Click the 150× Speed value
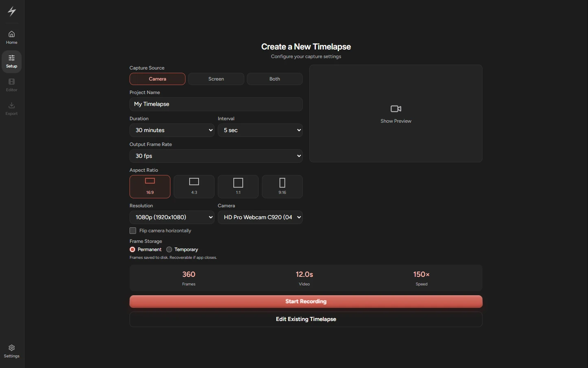588x368 pixels. (421, 274)
